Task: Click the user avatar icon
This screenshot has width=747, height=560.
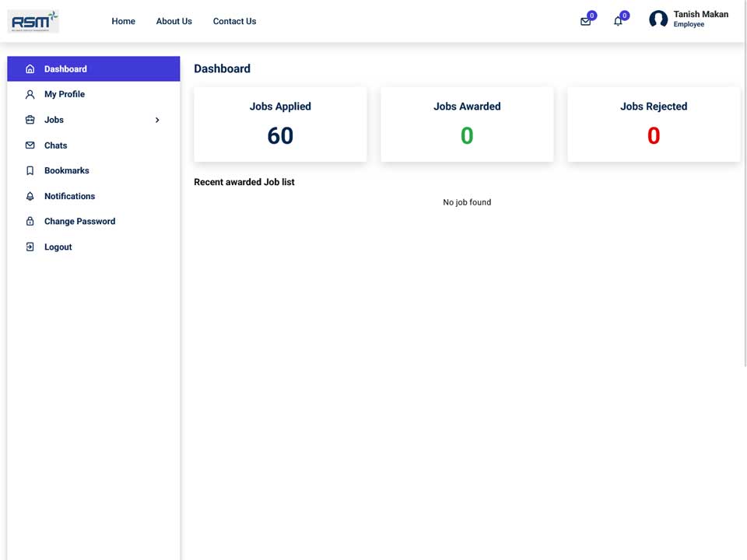Action: 658,19
